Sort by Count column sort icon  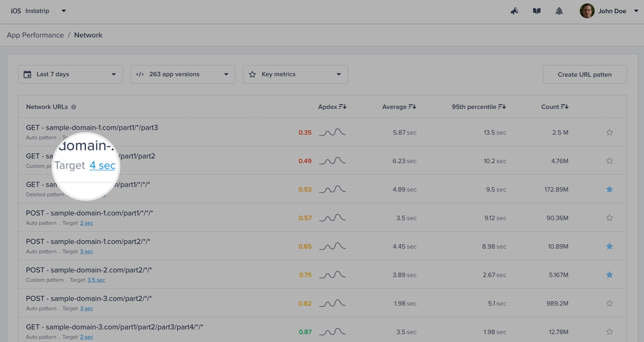[x=565, y=107]
